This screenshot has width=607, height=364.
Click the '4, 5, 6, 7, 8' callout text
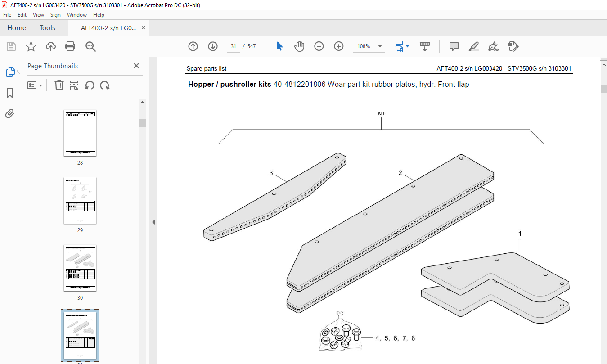click(395, 338)
